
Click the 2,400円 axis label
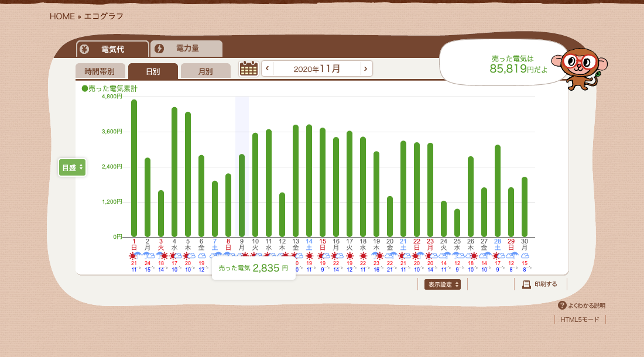click(112, 167)
